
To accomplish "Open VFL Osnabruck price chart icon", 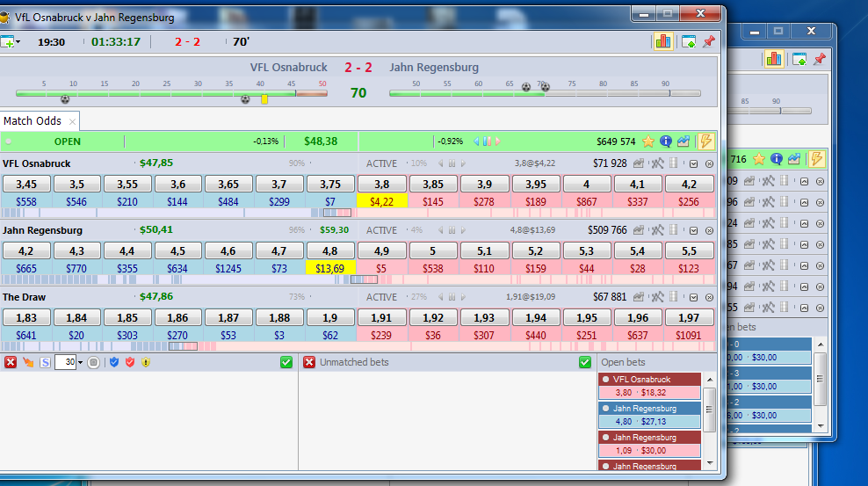I will [639, 163].
